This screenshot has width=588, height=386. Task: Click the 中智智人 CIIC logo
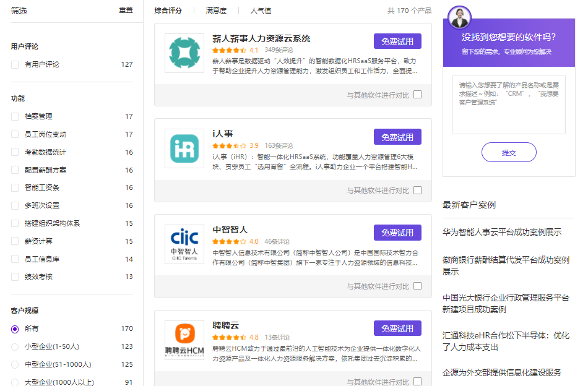tap(184, 244)
